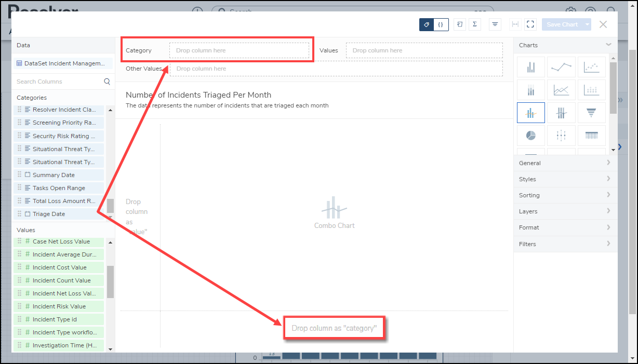
Task: Click the search columns magnifier icon
Action: coord(107,82)
